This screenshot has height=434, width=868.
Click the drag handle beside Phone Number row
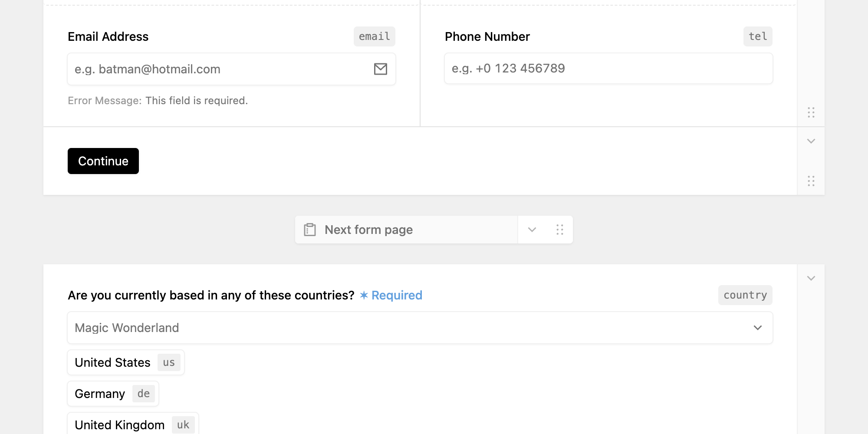click(811, 112)
